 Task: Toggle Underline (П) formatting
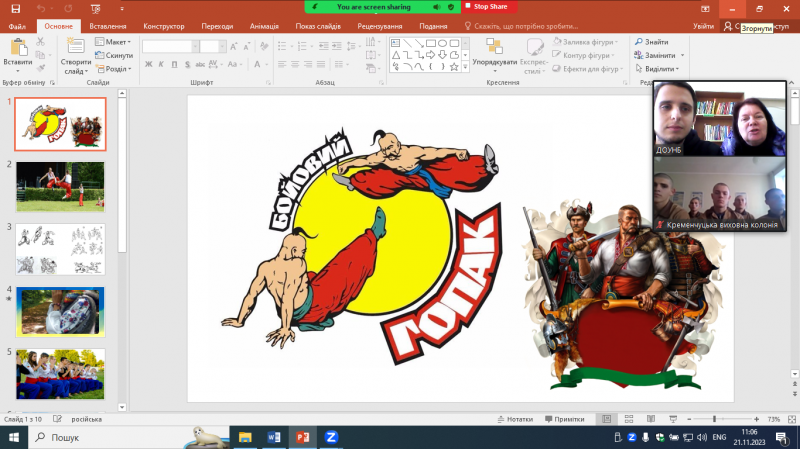coord(174,64)
